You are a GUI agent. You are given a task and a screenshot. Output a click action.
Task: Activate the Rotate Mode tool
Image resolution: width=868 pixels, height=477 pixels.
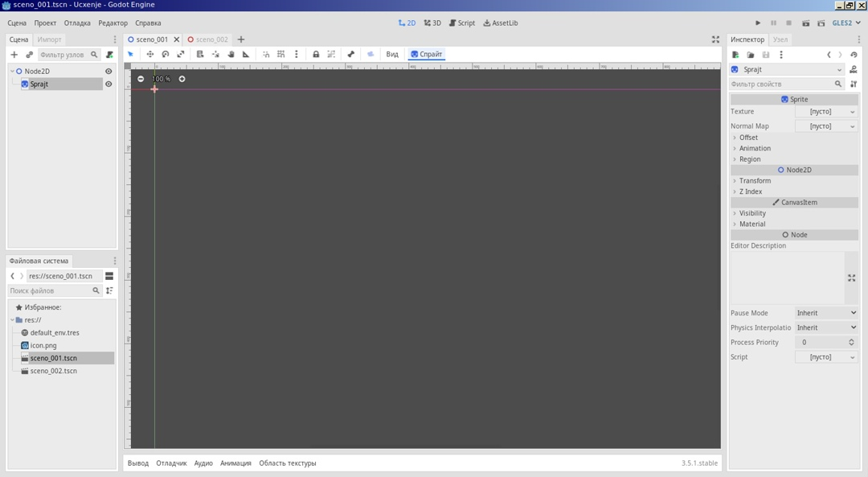165,54
